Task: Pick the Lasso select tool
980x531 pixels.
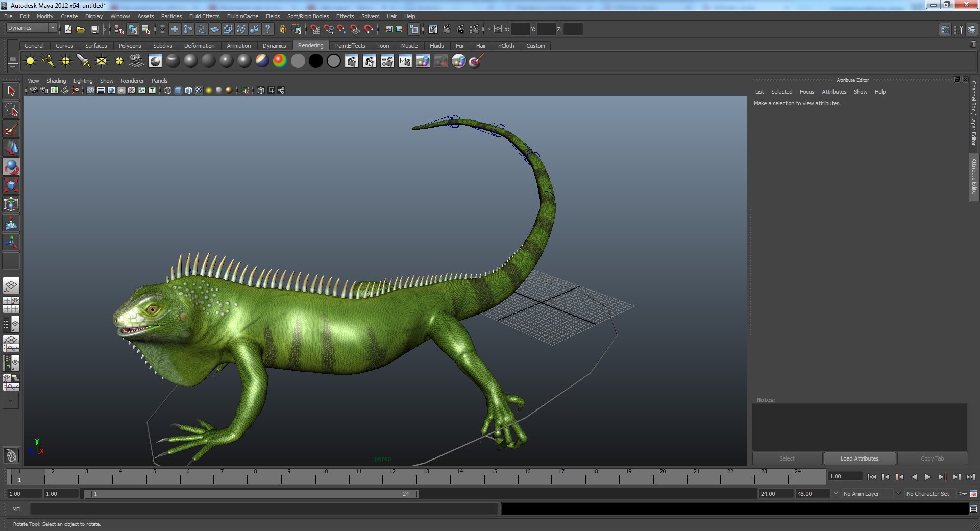Action: click(11, 110)
